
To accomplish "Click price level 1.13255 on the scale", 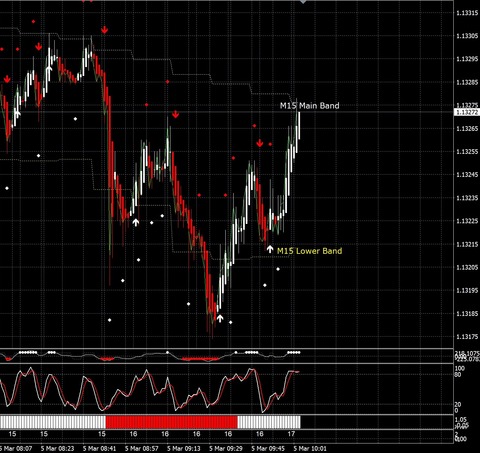I will coord(467,152).
